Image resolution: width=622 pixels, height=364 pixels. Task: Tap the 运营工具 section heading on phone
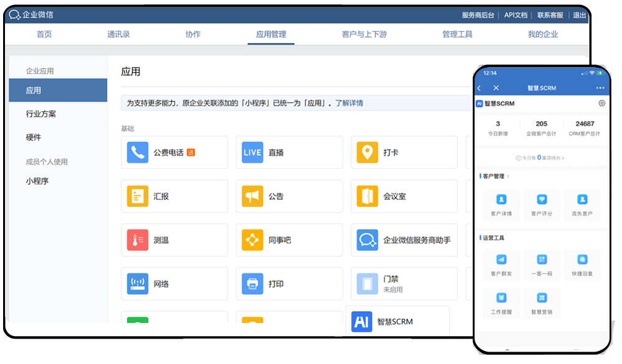(493, 238)
